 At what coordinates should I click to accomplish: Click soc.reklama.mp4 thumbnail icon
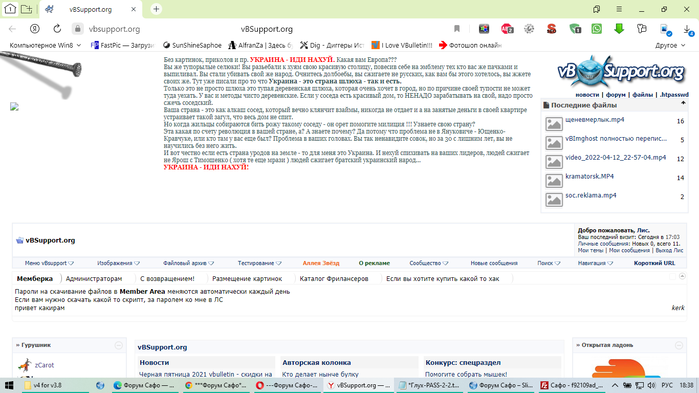pyautogui.click(x=554, y=199)
